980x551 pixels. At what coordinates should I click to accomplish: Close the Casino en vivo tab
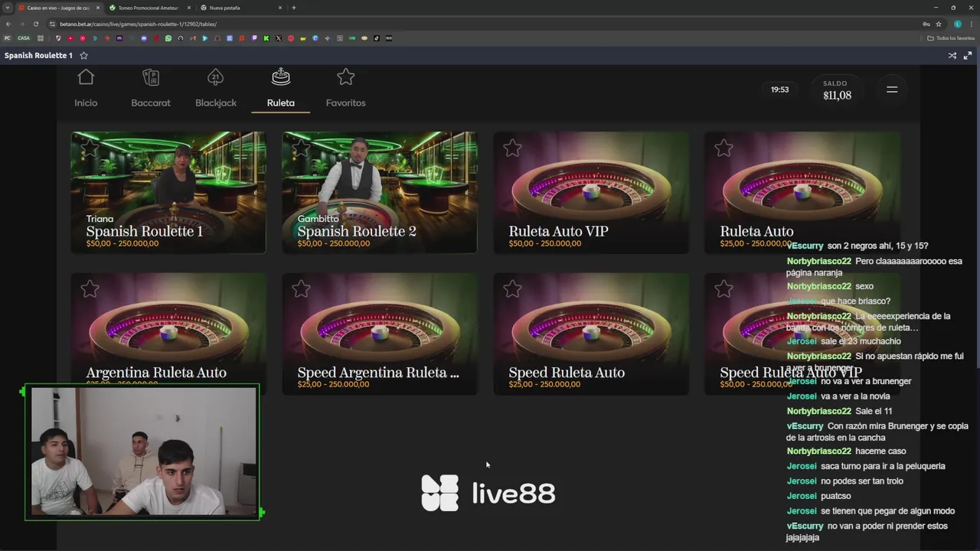(x=98, y=8)
